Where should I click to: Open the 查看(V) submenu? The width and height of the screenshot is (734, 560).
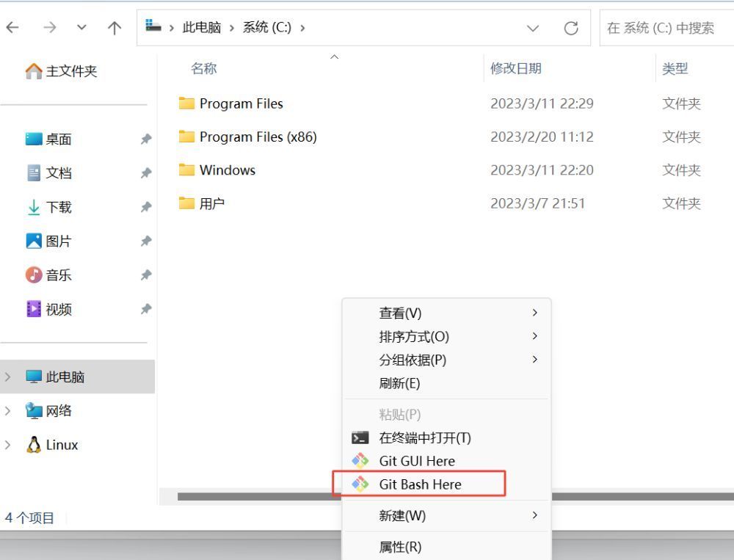(x=446, y=313)
